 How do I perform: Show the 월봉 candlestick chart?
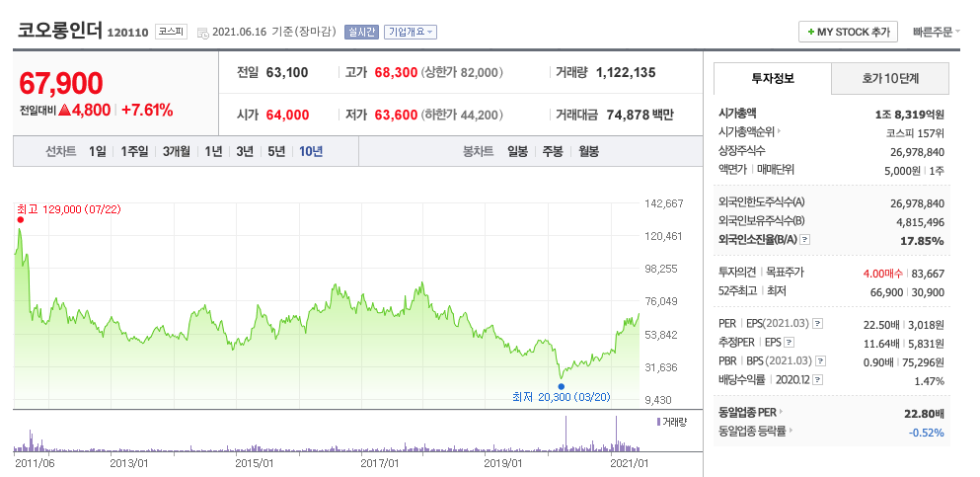click(x=589, y=151)
